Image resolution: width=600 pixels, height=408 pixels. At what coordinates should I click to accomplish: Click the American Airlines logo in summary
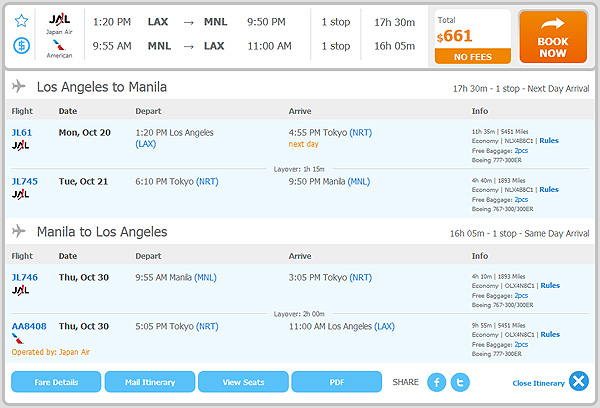(x=59, y=45)
